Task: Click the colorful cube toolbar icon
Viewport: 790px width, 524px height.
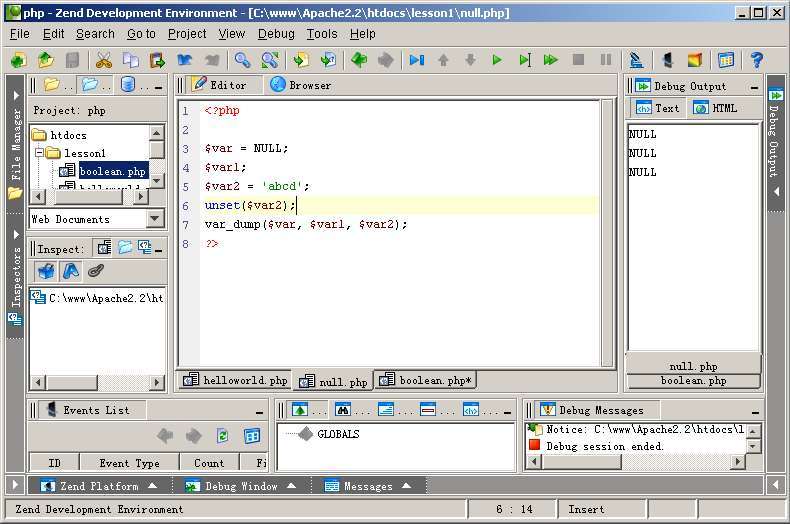Action: coord(694,60)
